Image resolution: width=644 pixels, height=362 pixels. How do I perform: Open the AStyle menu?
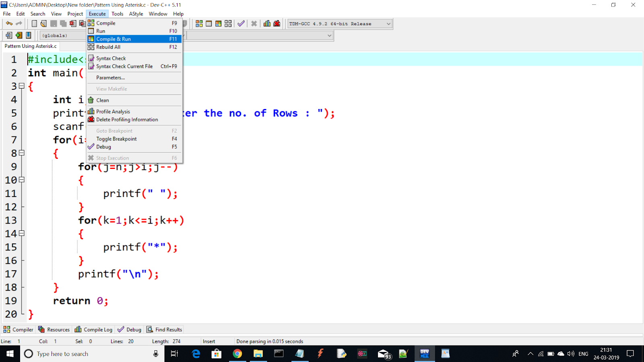pos(136,14)
